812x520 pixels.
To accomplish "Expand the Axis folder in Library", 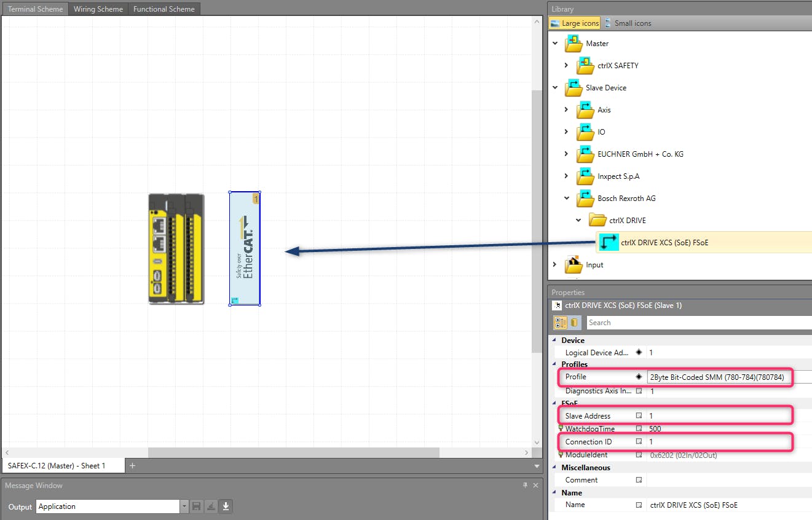I will click(566, 110).
